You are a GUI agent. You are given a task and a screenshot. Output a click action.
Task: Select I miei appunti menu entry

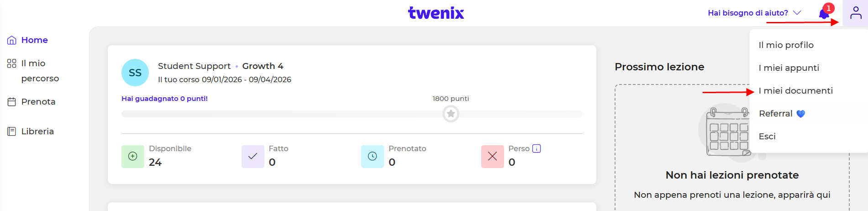click(789, 68)
